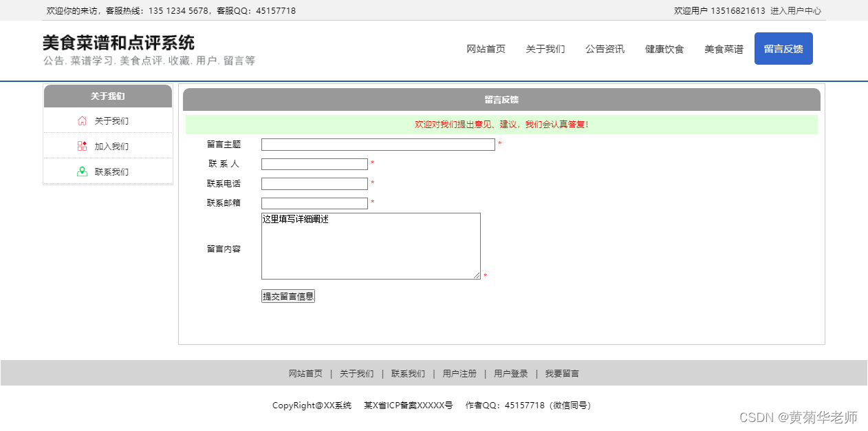Open 公告资讯 navigation item
Viewport: 868px width, 431px height.
[605, 49]
